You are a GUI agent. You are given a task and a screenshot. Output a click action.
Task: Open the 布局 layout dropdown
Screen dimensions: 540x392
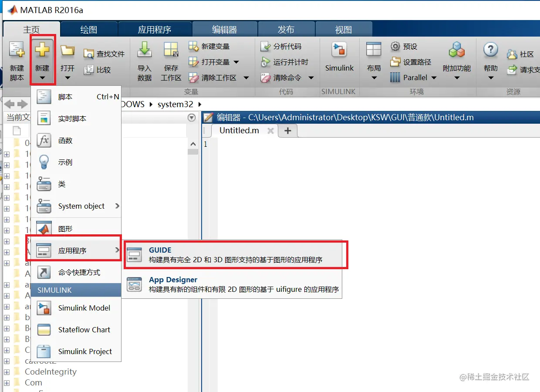[374, 78]
